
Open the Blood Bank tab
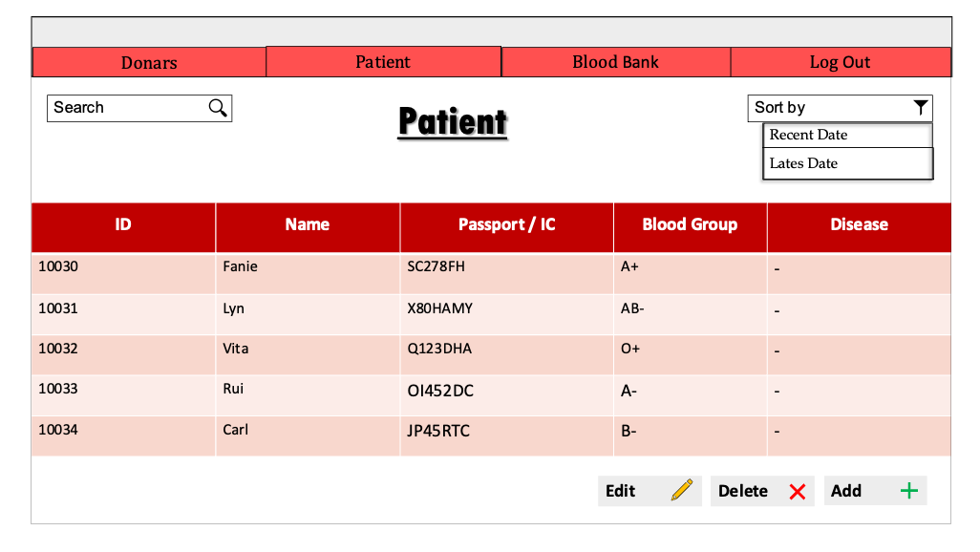[615, 62]
